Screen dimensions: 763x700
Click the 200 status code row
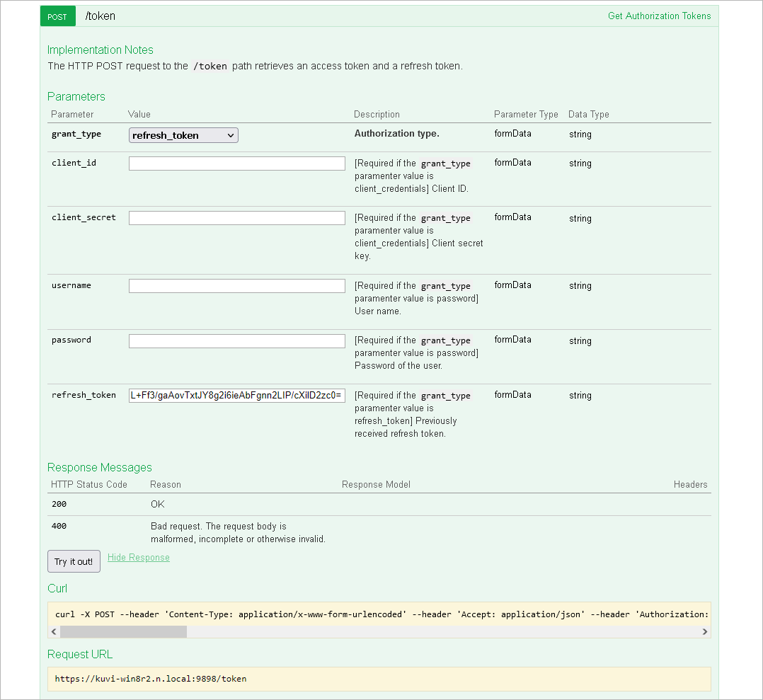379,505
